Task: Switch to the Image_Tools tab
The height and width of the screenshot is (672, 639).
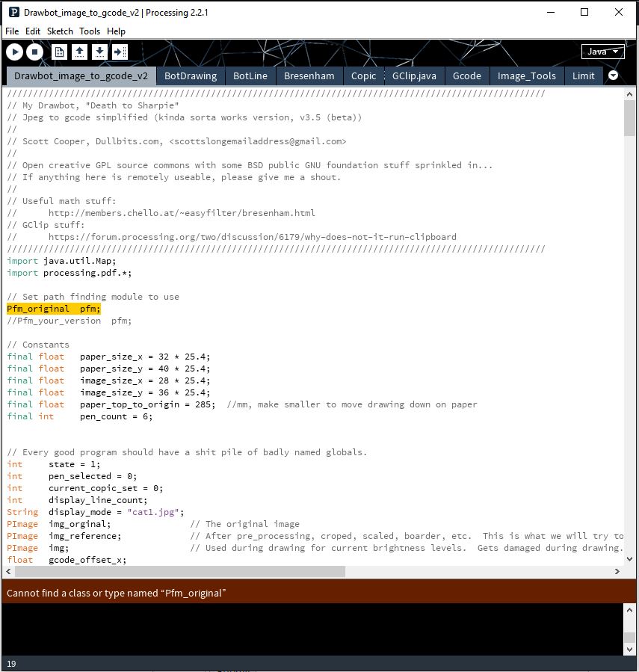Action: (x=526, y=75)
